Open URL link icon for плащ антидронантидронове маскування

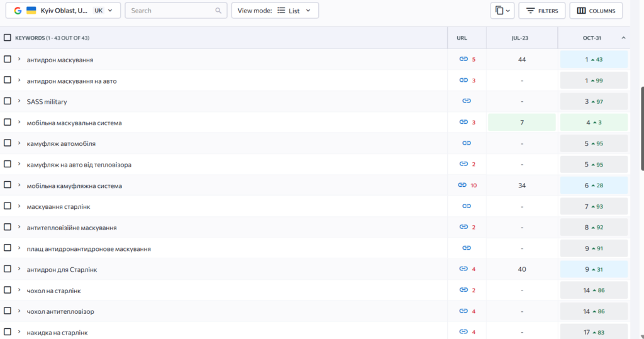(467, 248)
